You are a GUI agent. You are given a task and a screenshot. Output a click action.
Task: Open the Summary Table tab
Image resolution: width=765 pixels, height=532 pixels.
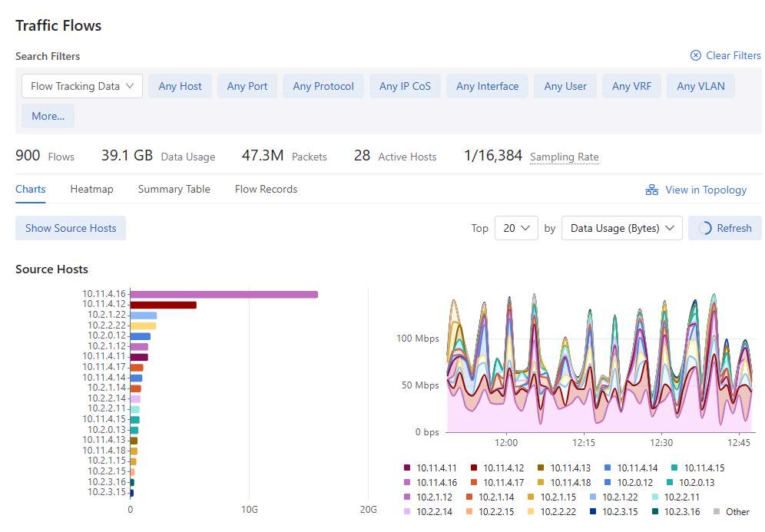pyautogui.click(x=174, y=189)
